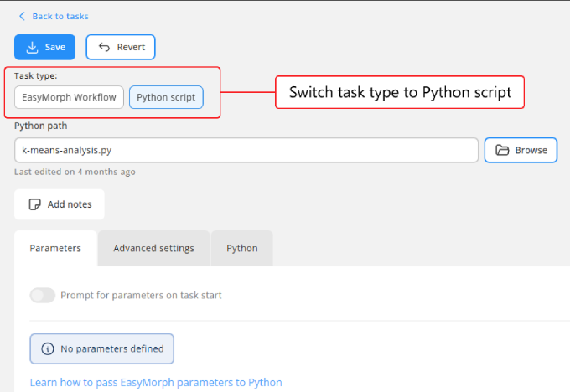The width and height of the screenshot is (570, 392).
Task: Select EasyMorph Workflow task type
Action: tap(69, 97)
